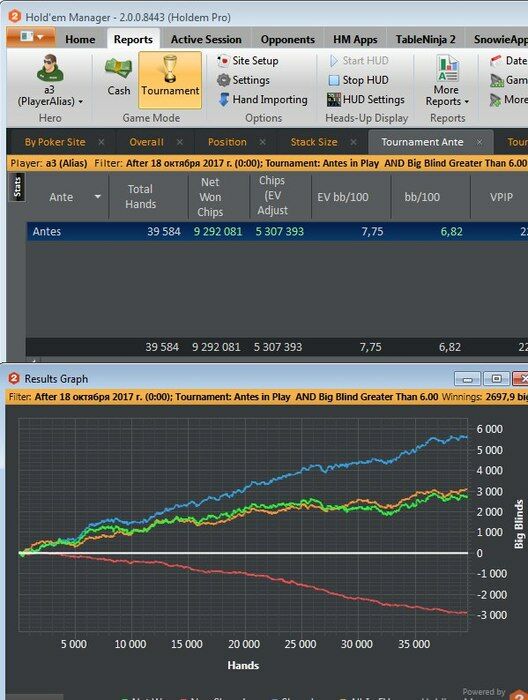Open the SnowieApp ribbon tab
The width and height of the screenshot is (528, 700).
point(500,39)
